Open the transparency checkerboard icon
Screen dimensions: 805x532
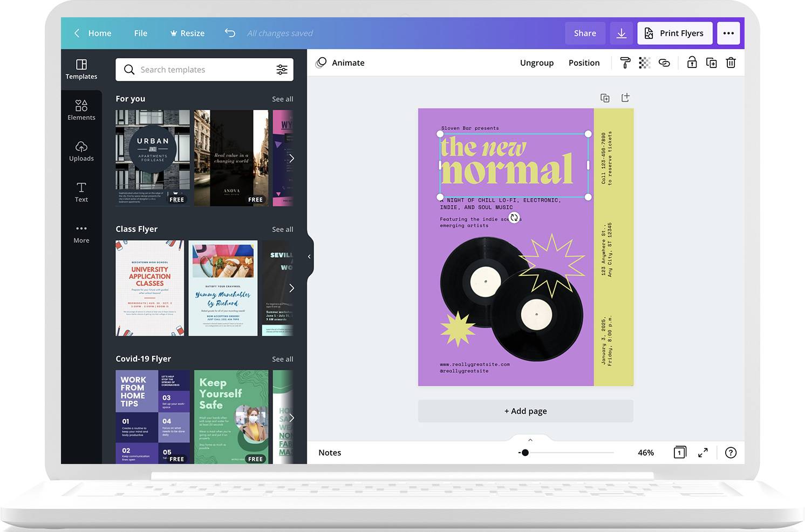click(644, 63)
